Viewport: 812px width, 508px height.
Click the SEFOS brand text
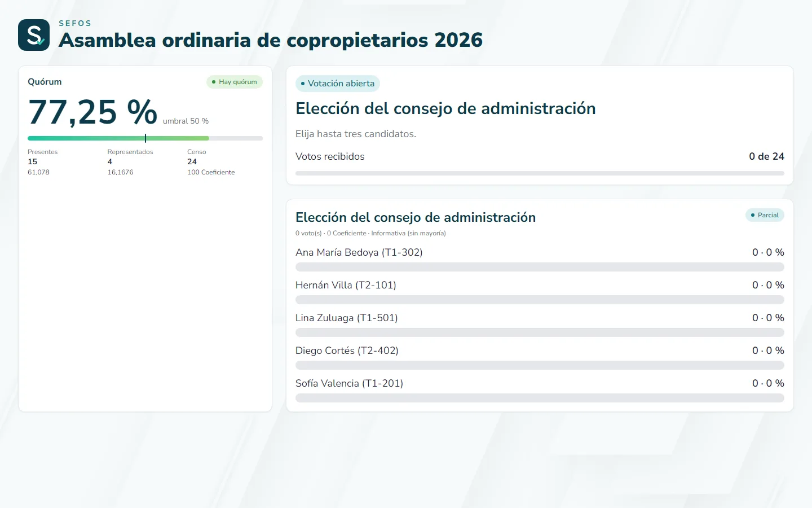pos(75,23)
